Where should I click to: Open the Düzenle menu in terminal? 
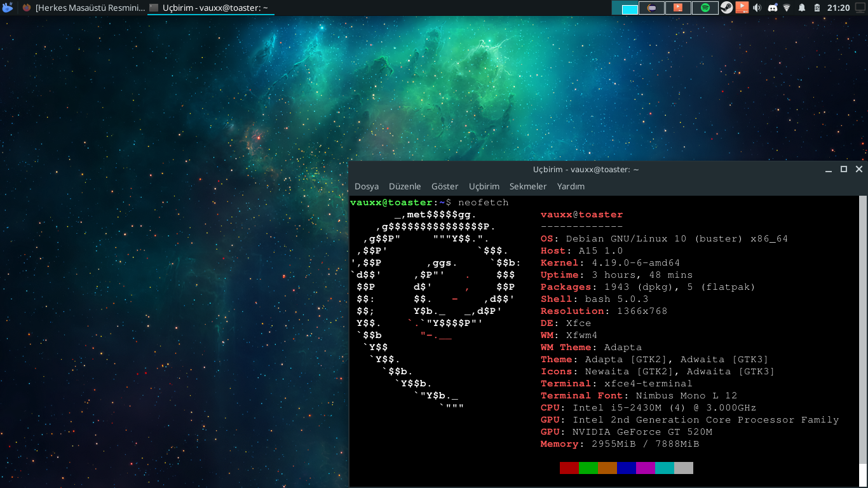405,186
